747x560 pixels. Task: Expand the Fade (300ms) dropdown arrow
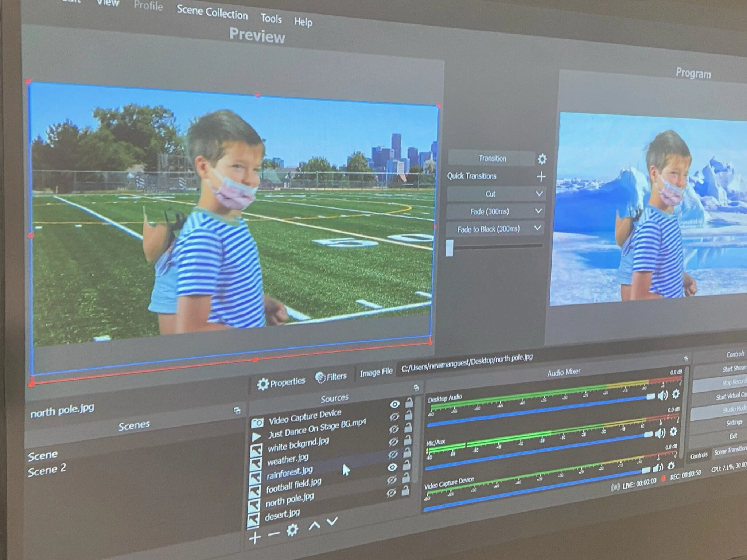click(538, 211)
